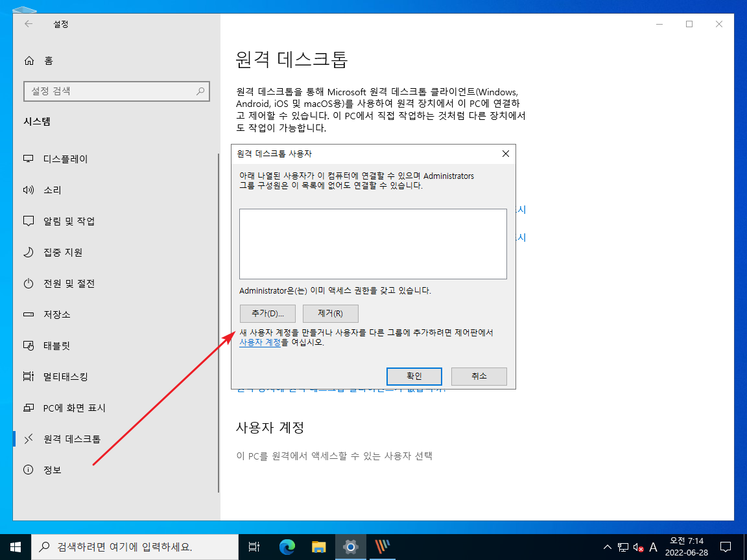Click the Sound speaker icon in sidebar
The width and height of the screenshot is (747, 560).
tap(29, 190)
